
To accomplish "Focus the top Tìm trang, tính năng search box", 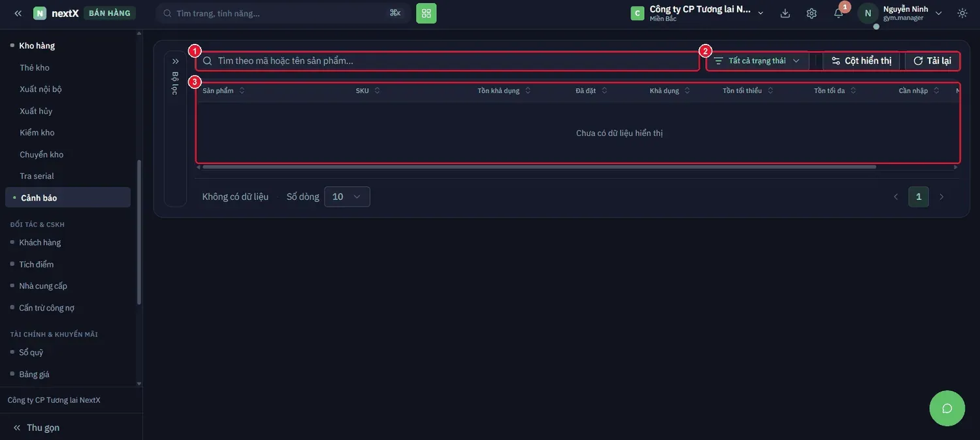I will pos(283,13).
